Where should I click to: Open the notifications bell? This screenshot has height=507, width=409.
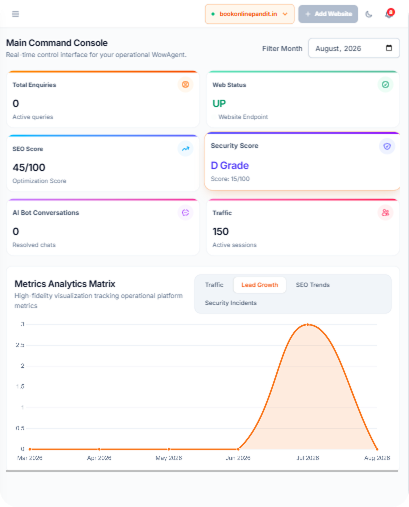pyautogui.click(x=389, y=14)
